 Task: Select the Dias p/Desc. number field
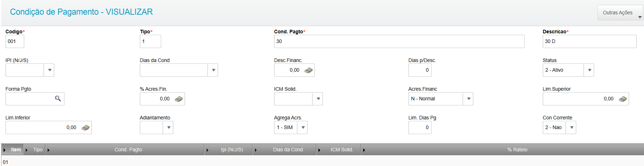tap(420, 70)
